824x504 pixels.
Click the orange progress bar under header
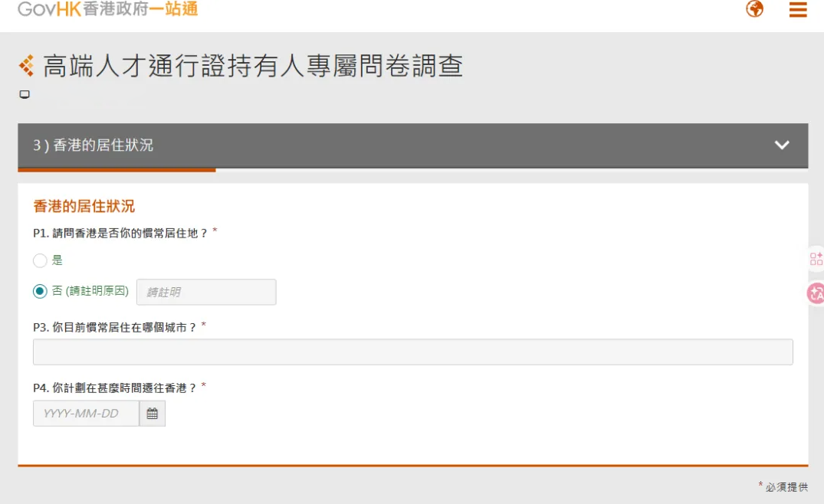click(117, 170)
